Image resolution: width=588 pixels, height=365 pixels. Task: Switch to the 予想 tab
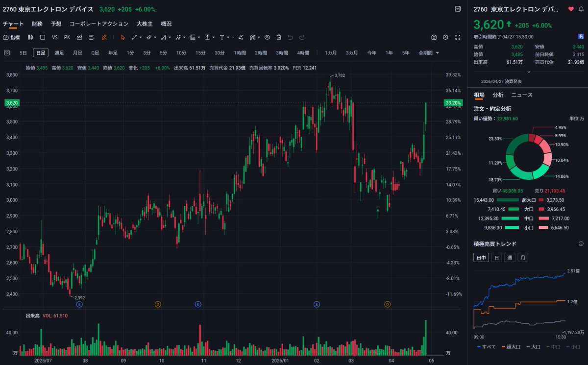[56, 24]
